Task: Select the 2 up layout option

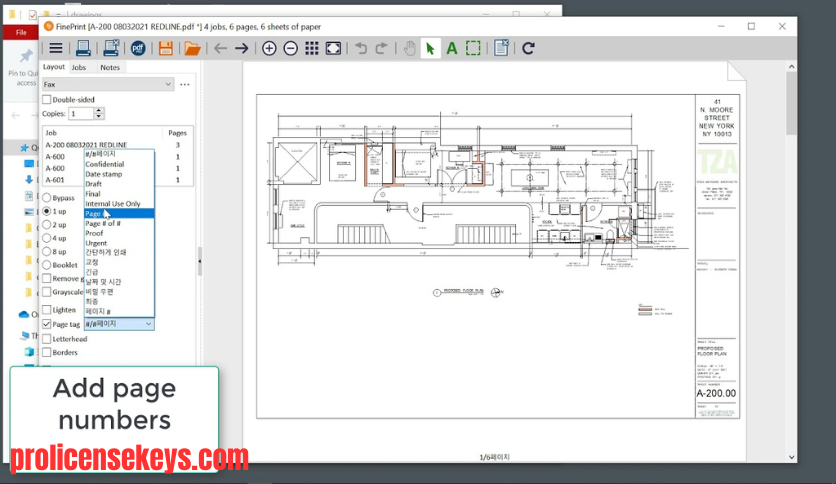Action: pyautogui.click(x=47, y=224)
